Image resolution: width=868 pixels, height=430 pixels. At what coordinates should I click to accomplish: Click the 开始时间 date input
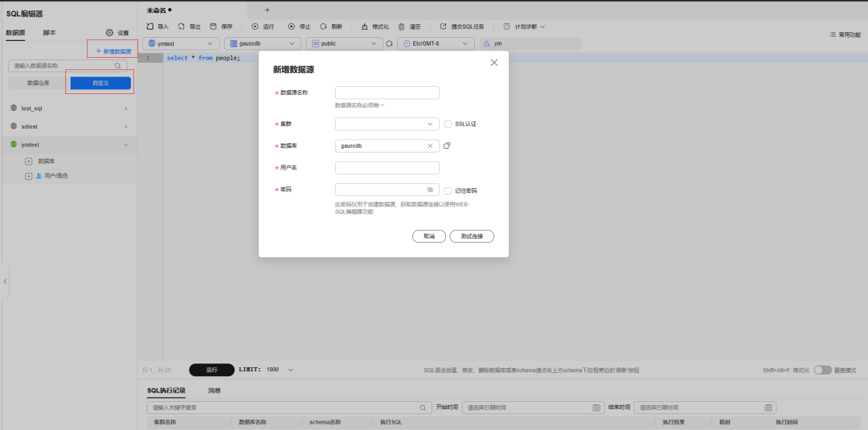pos(533,407)
